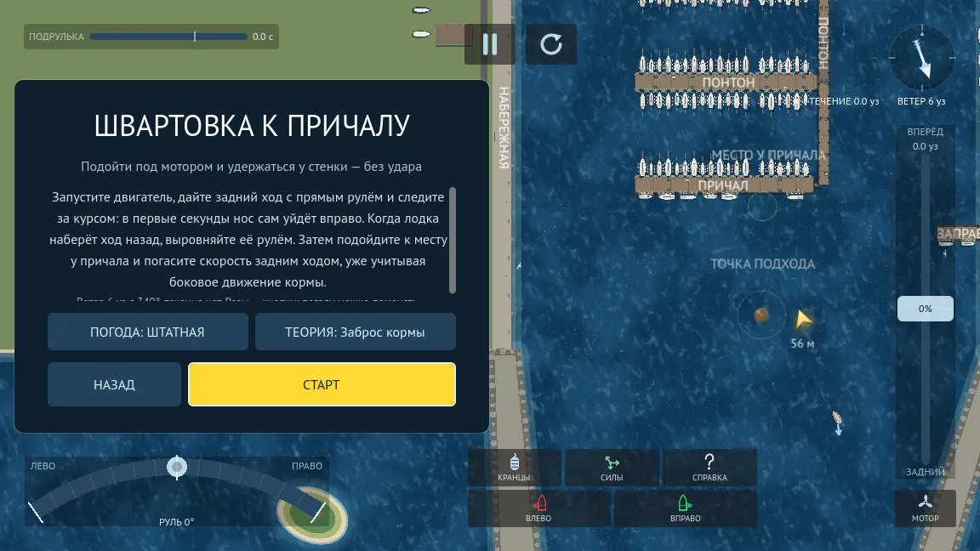Screen dimensions: 980x551
Task: Select the ВПРАВО green boat button
Action: click(686, 508)
